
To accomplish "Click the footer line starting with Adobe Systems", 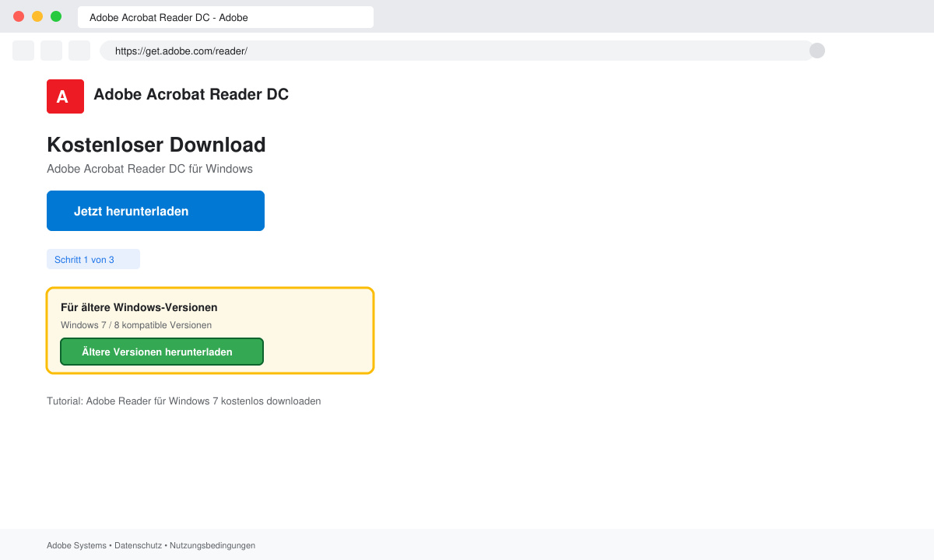I will tap(151, 545).
